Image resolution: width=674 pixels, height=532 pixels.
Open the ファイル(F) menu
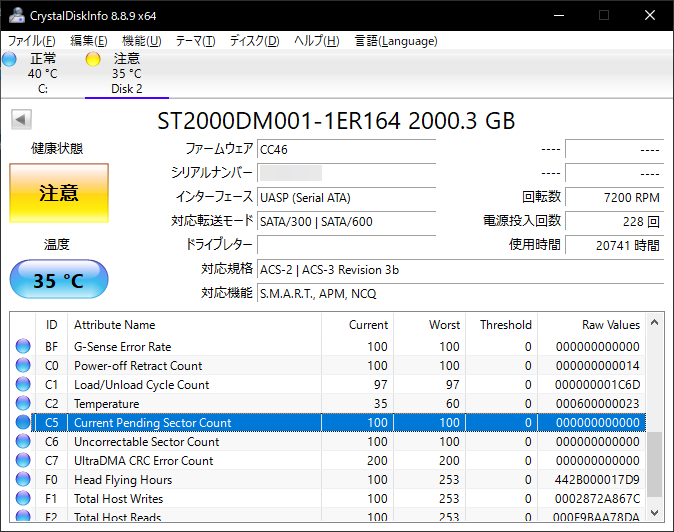point(32,41)
